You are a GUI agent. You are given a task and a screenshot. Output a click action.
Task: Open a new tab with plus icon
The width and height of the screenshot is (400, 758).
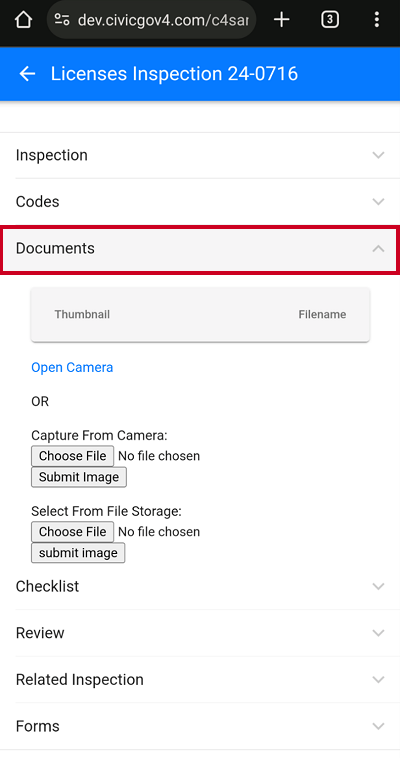[281, 20]
